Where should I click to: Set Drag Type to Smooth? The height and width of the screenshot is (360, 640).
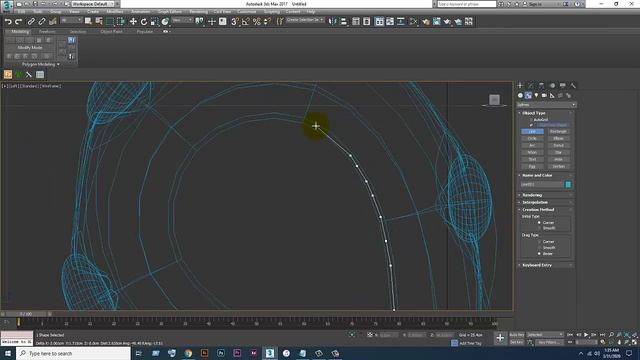point(539,248)
